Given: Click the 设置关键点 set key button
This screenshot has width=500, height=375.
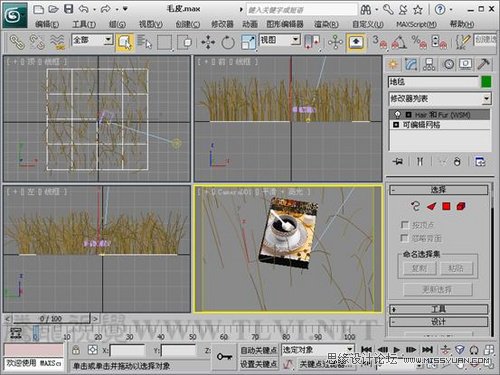Looking at the screenshot, I should (259, 364).
